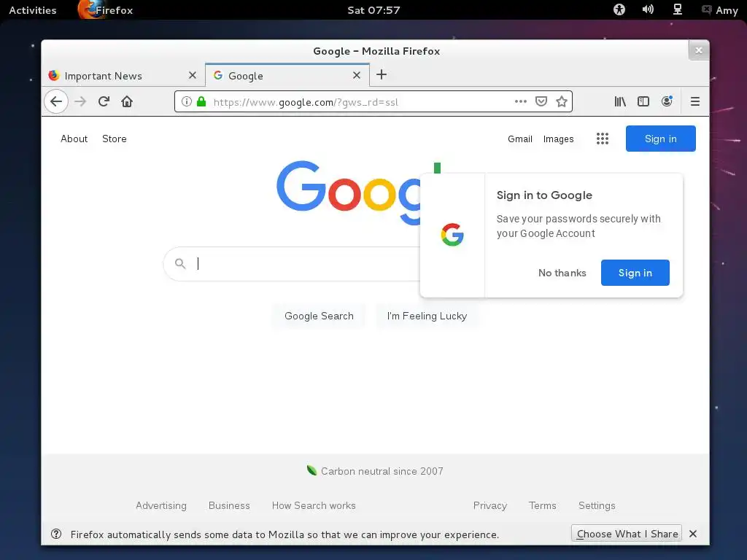Open page actions three-dot menu
The height and width of the screenshot is (560, 747).
(x=521, y=101)
